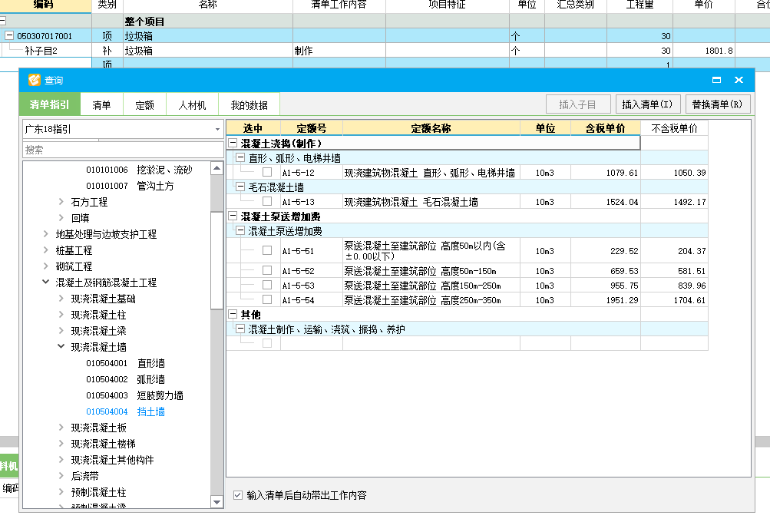The height and width of the screenshot is (532, 770).
Task: Close the 查询 dialog
Action: tap(739, 80)
